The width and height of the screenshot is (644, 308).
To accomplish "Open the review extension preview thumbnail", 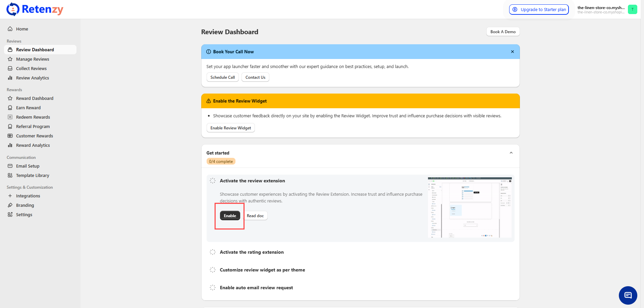I will (x=470, y=207).
